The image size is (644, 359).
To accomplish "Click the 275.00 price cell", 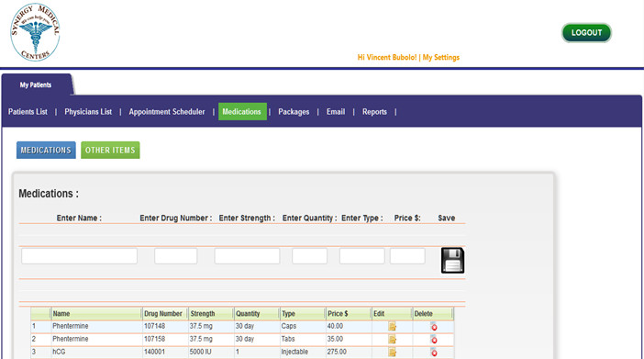I will [349, 352].
